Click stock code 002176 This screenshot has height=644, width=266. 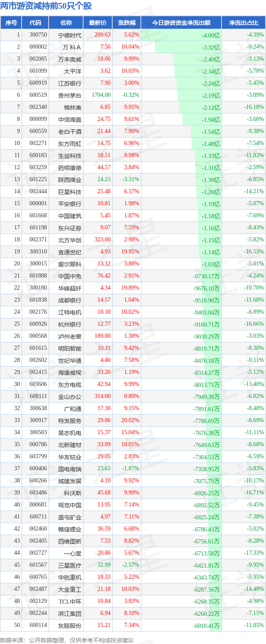click(38, 312)
